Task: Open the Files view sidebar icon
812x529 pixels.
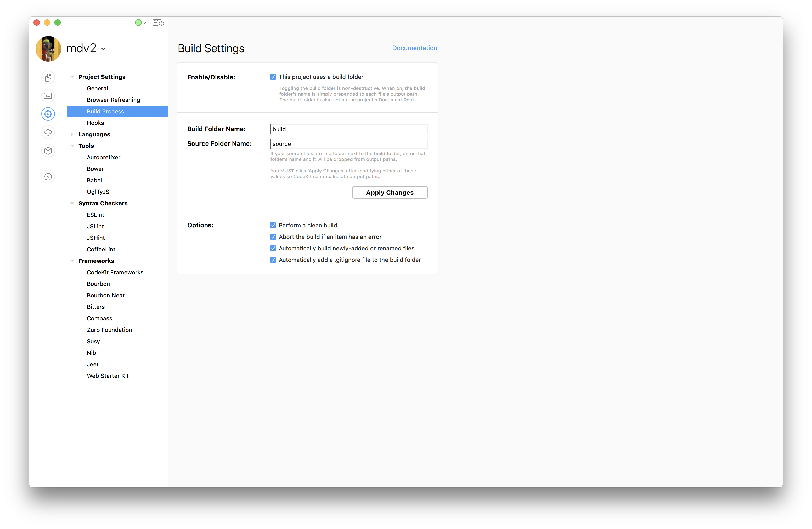Action: [48, 77]
